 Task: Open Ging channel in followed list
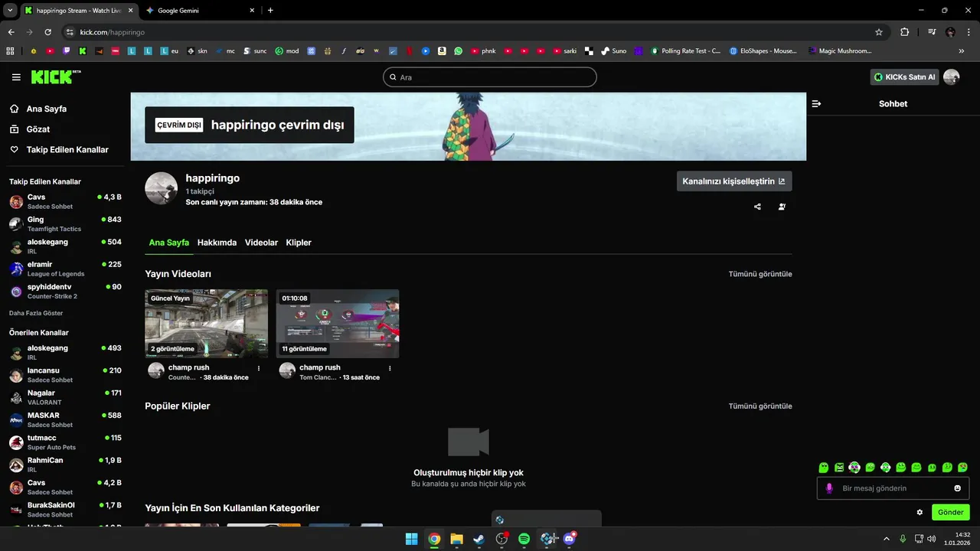click(x=65, y=224)
